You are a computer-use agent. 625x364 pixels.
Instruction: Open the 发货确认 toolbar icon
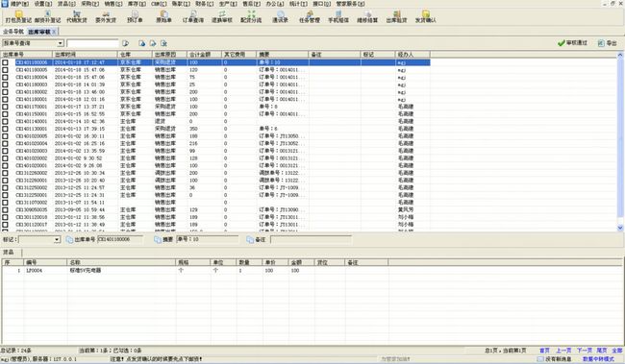pos(426,16)
